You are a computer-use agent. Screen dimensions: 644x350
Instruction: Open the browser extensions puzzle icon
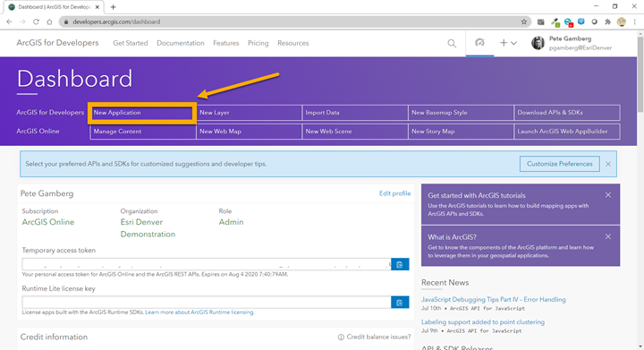click(x=608, y=21)
